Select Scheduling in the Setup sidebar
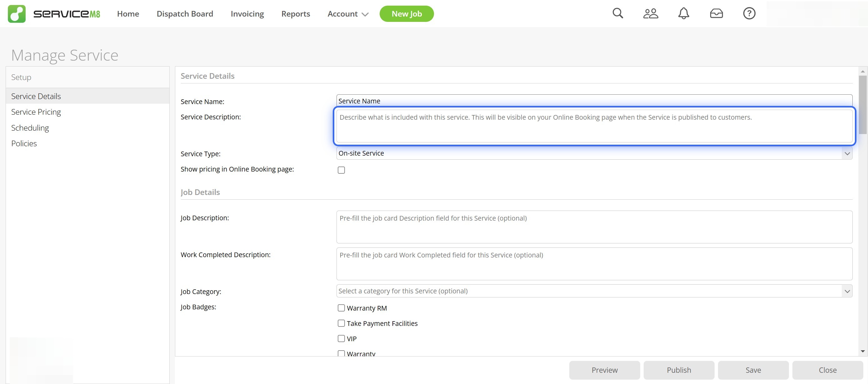 click(x=87, y=128)
